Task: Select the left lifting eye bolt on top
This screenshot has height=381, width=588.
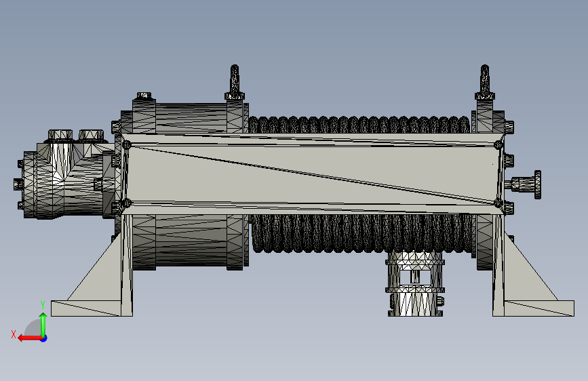Action: click(x=235, y=83)
